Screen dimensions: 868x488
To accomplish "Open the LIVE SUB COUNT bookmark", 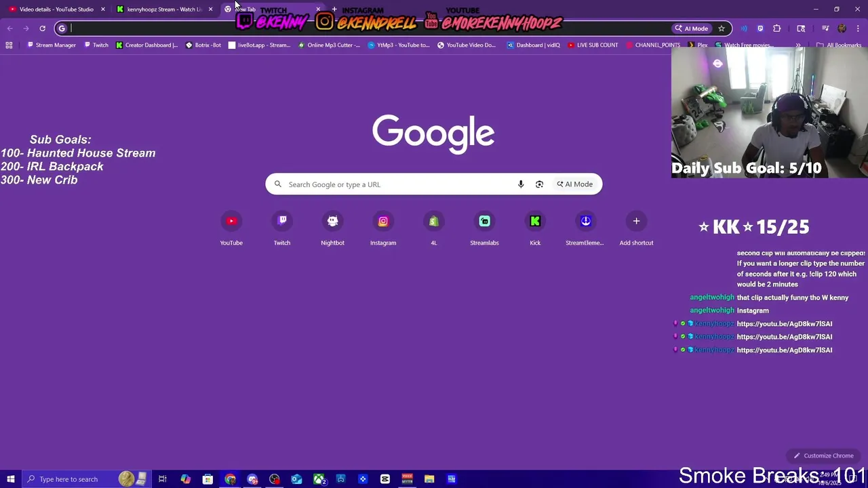I will (593, 45).
